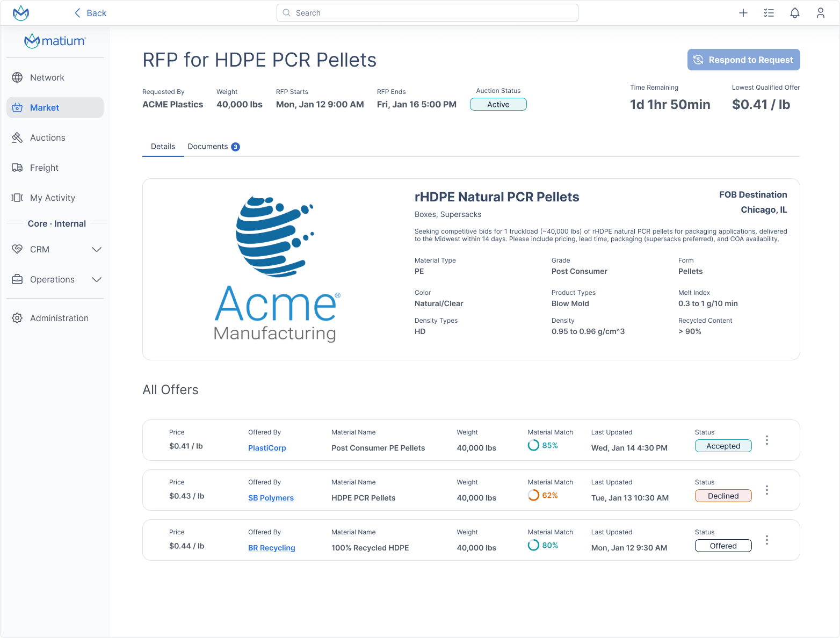This screenshot has height=638, width=840.
Task: Open the Administration settings section
Action: click(x=59, y=318)
